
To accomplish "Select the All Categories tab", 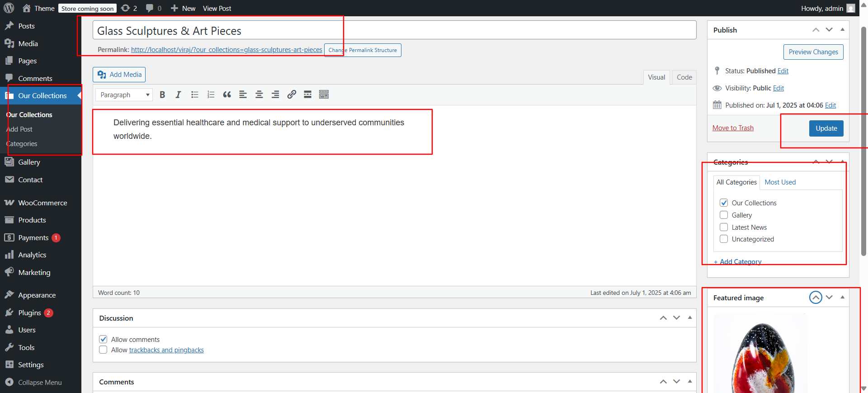I will pyautogui.click(x=736, y=182).
